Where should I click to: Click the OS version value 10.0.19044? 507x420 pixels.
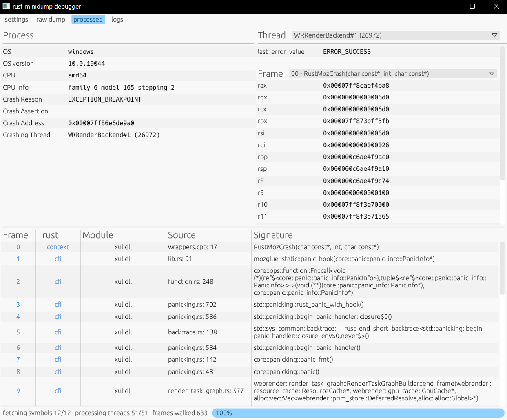coord(86,64)
